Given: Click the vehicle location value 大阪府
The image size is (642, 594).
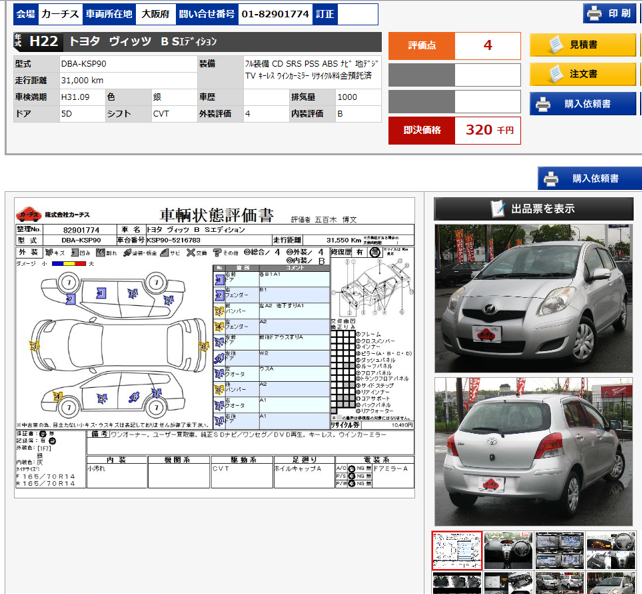Looking at the screenshot, I should [x=155, y=14].
